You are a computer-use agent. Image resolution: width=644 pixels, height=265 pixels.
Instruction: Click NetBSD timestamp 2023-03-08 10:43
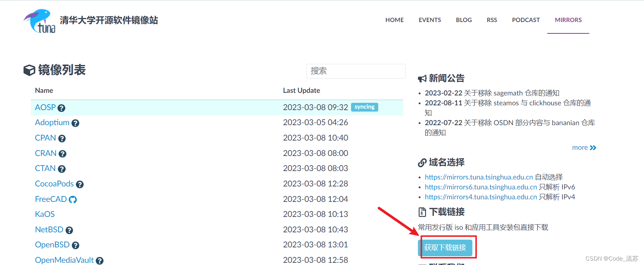point(315,229)
